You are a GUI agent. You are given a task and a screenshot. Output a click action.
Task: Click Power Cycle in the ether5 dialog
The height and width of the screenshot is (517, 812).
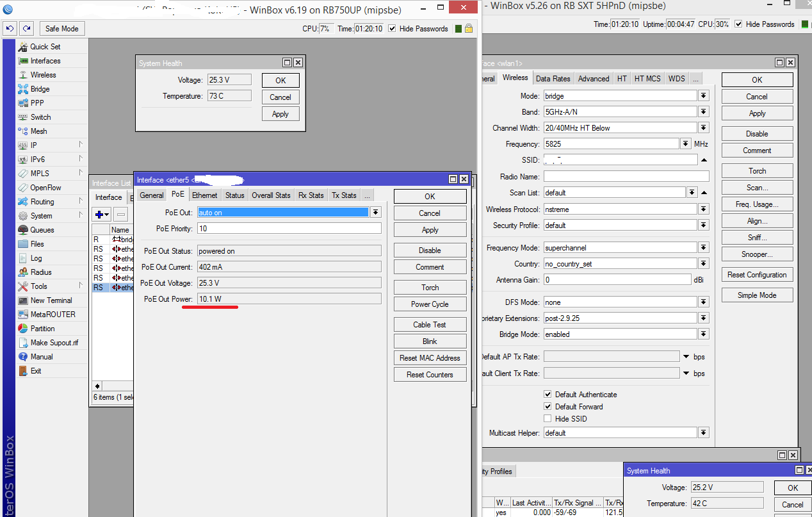(430, 304)
